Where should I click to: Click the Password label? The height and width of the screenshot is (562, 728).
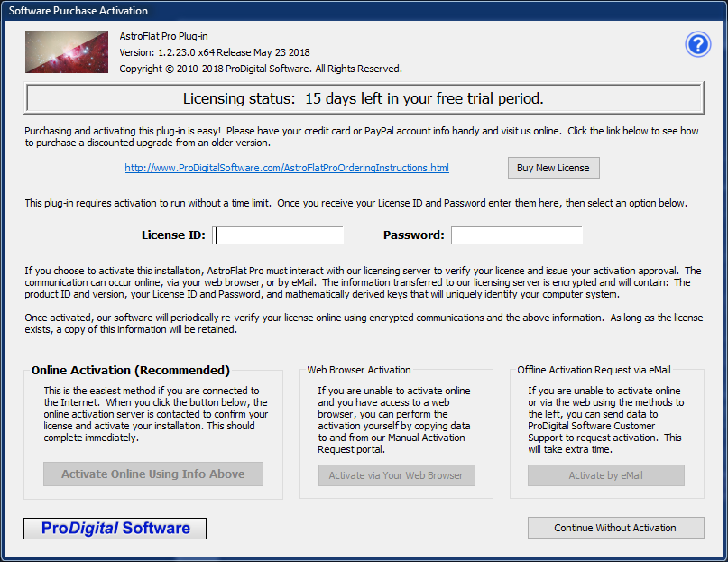pos(414,235)
